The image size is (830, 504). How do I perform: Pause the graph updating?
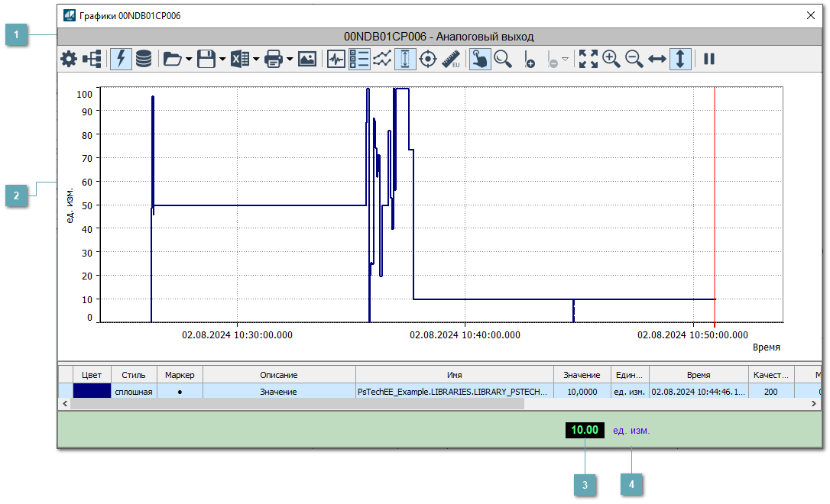click(709, 59)
